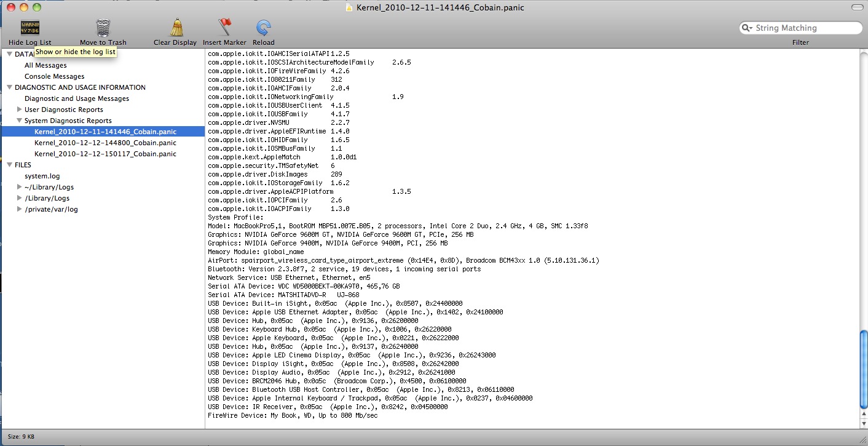
Task: Click the AirPort Broadcom BCM43xx line
Action: click(403, 260)
